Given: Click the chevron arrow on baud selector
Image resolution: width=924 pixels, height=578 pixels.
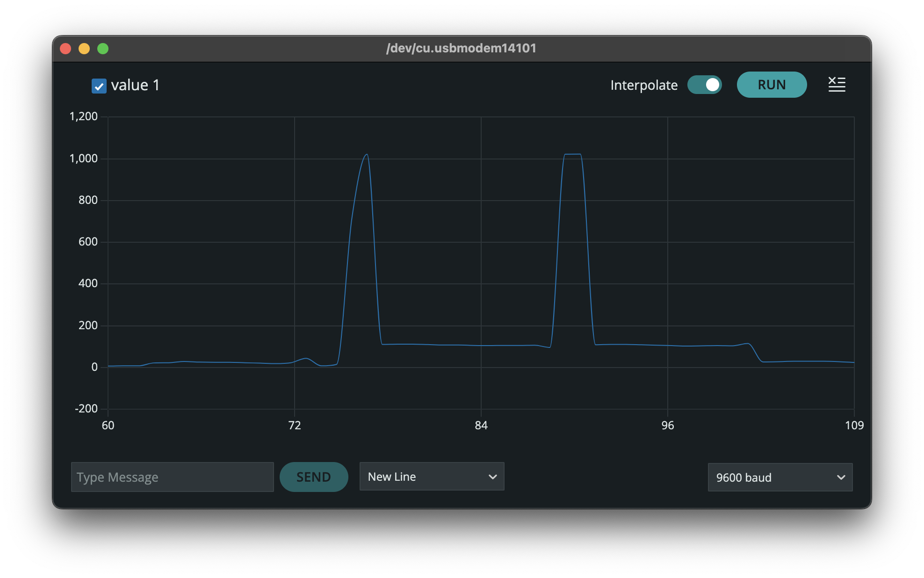Looking at the screenshot, I should click(841, 477).
